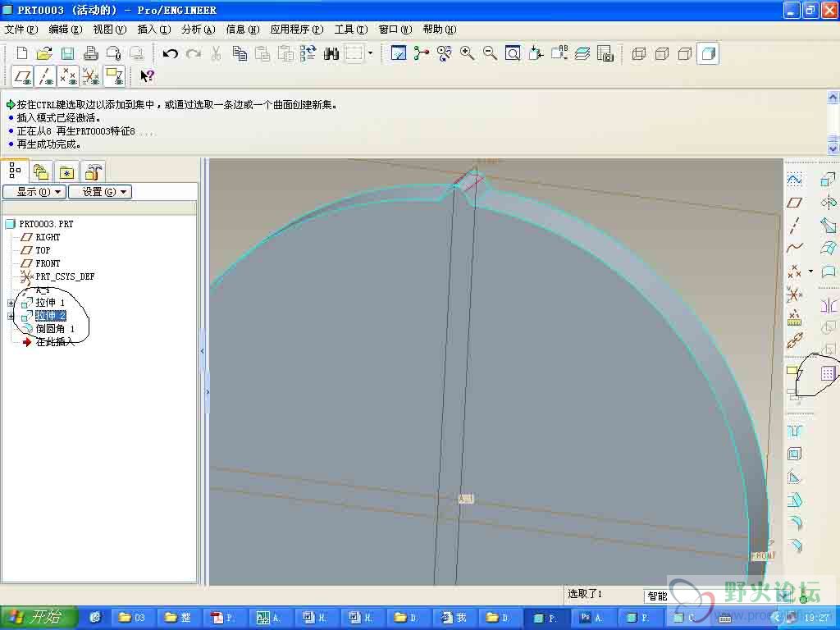Open the 工具 menu
Image resolution: width=840 pixels, height=630 pixels.
tap(351, 30)
